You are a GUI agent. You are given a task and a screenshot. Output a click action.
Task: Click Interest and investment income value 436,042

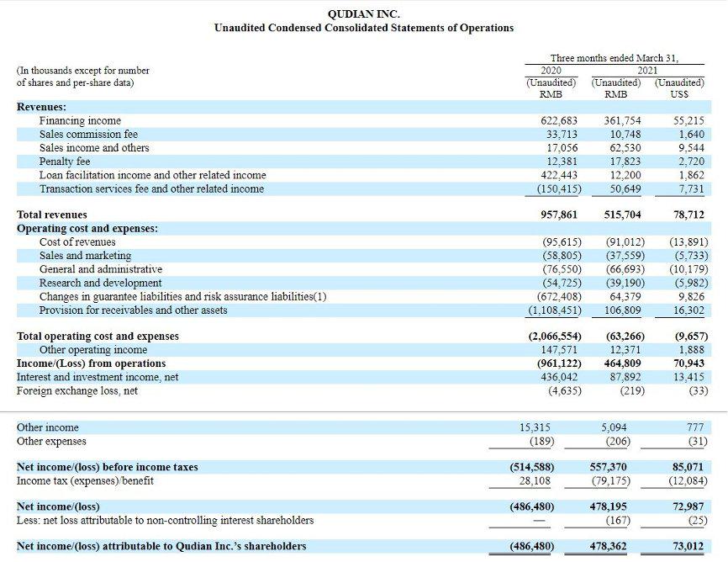click(559, 377)
